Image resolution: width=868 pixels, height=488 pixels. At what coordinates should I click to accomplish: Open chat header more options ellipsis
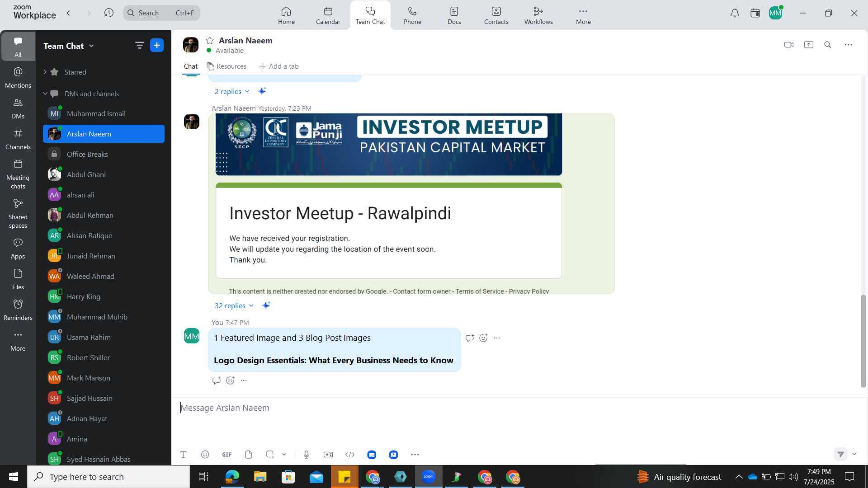tap(849, 45)
